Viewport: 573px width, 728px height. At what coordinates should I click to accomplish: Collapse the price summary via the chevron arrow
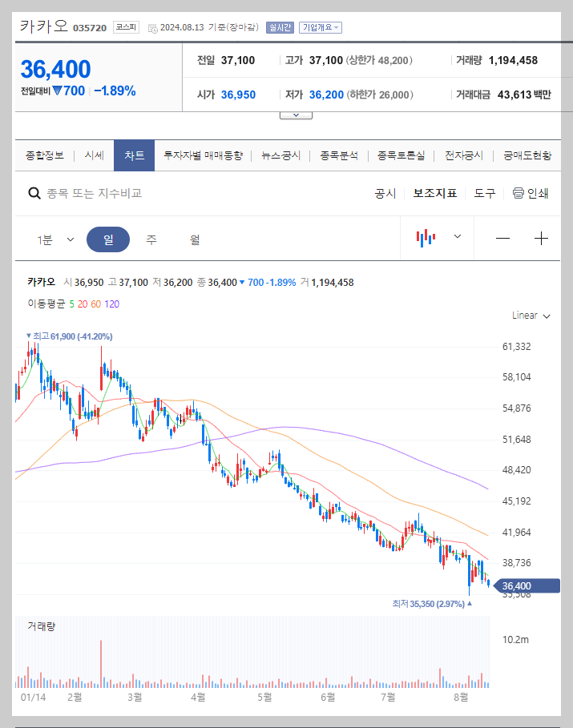296,113
